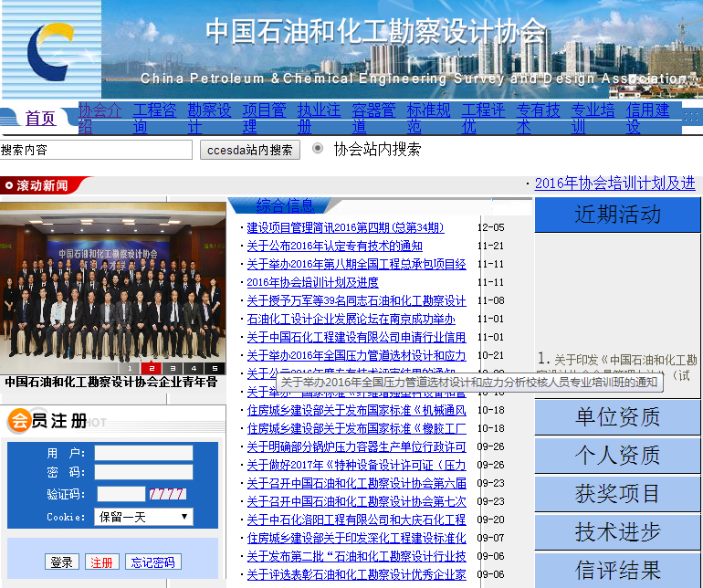Click the 忘记密码 forgot password button
This screenshot has height=588, width=703.
(152, 562)
